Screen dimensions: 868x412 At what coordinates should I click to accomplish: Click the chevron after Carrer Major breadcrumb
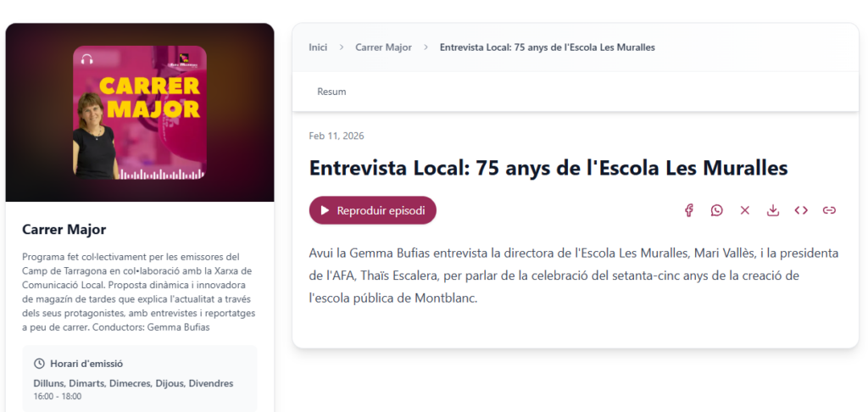pos(426,47)
